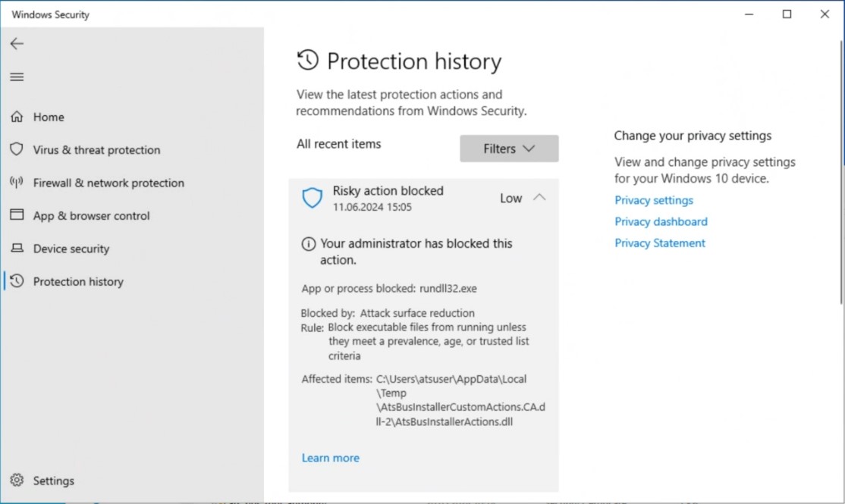
Task: Open the hamburger navigation menu
Action: 17,77
